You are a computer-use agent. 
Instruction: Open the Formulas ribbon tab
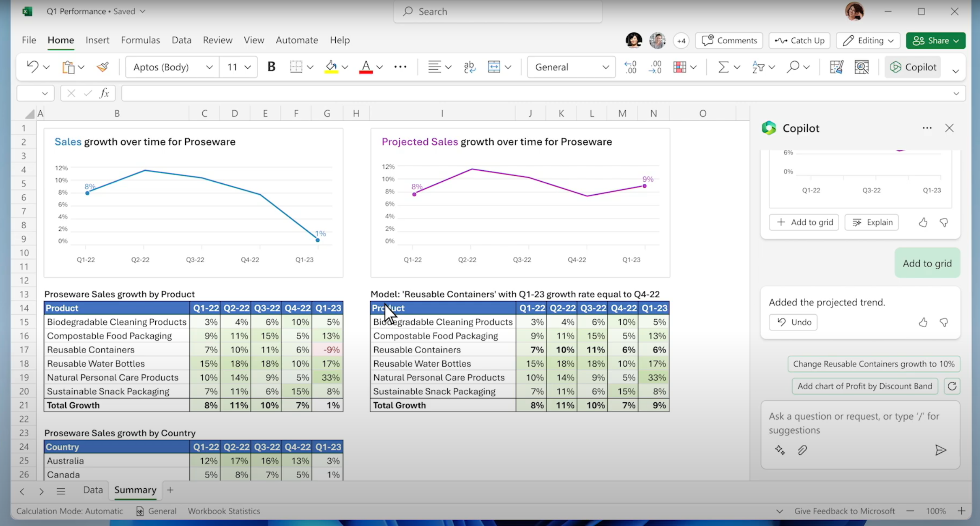click(140, 40)
